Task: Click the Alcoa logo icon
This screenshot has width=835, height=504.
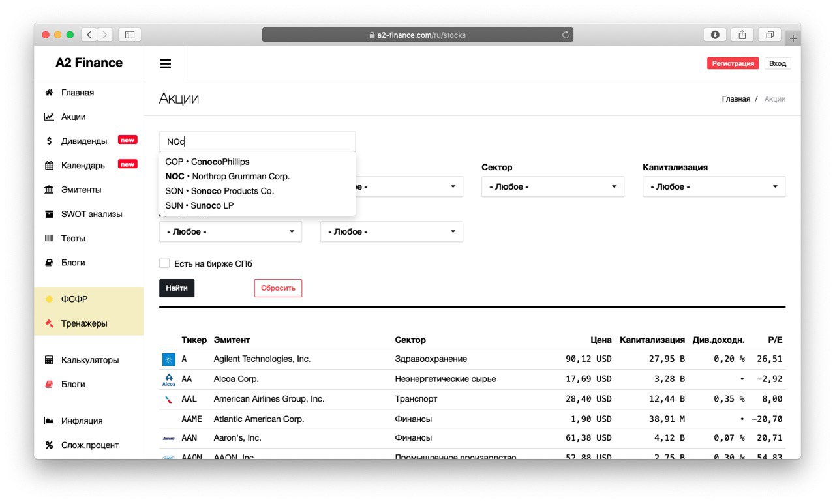Action: pos(169,379)
